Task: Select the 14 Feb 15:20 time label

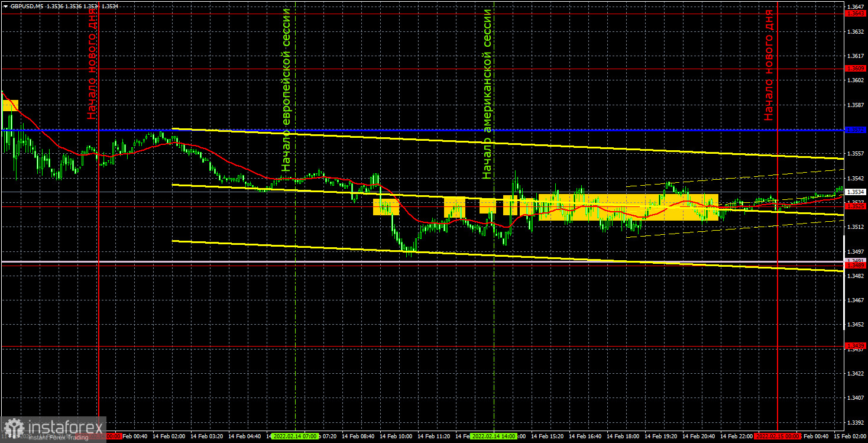Action: click(x=548, y=436)
